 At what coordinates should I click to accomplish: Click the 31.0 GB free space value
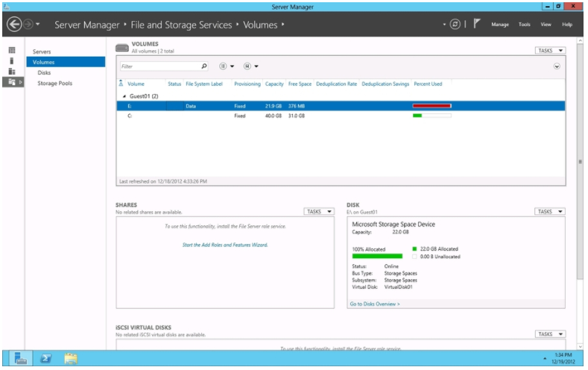coord(297,116)
